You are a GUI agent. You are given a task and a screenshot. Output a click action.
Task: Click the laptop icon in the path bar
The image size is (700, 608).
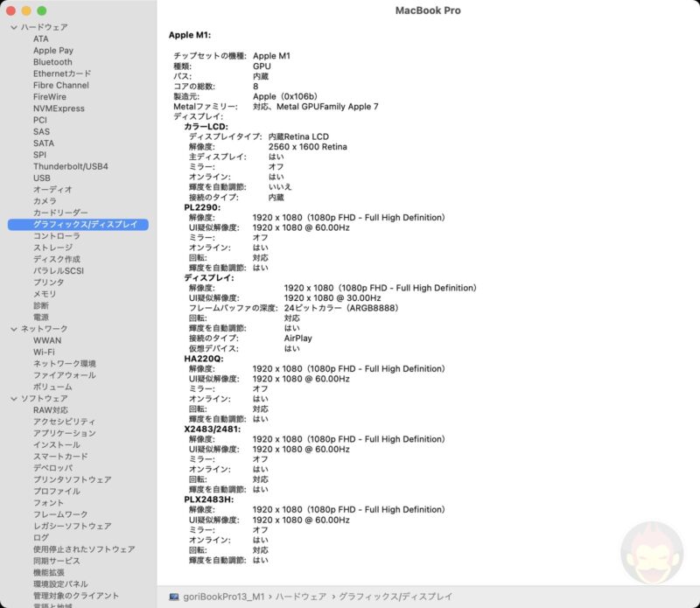click(x=173, y=596)
